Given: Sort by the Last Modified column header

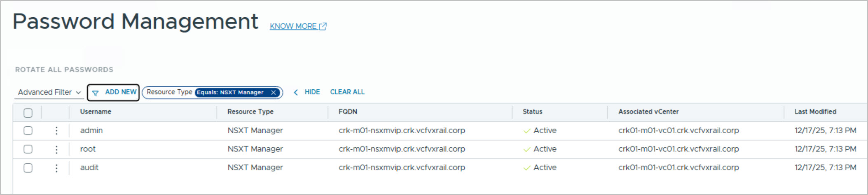Looking at the screenshot, I should coord(815,112).
